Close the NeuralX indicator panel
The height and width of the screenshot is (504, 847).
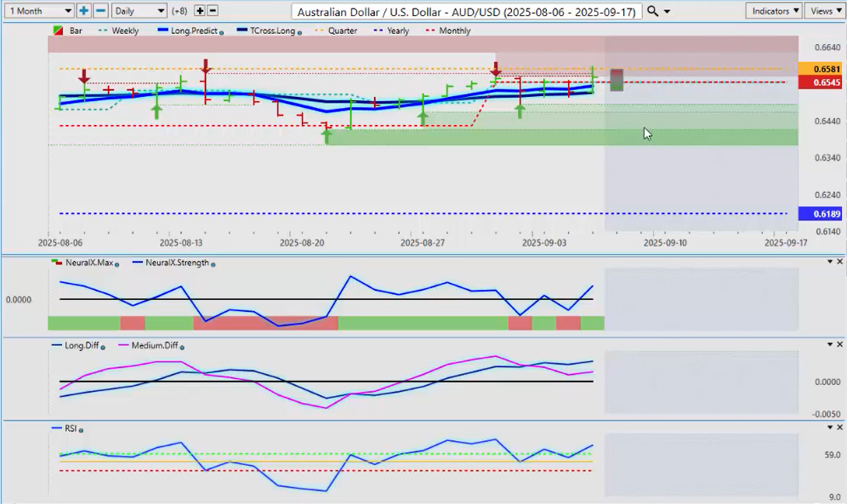click(840, 262)
